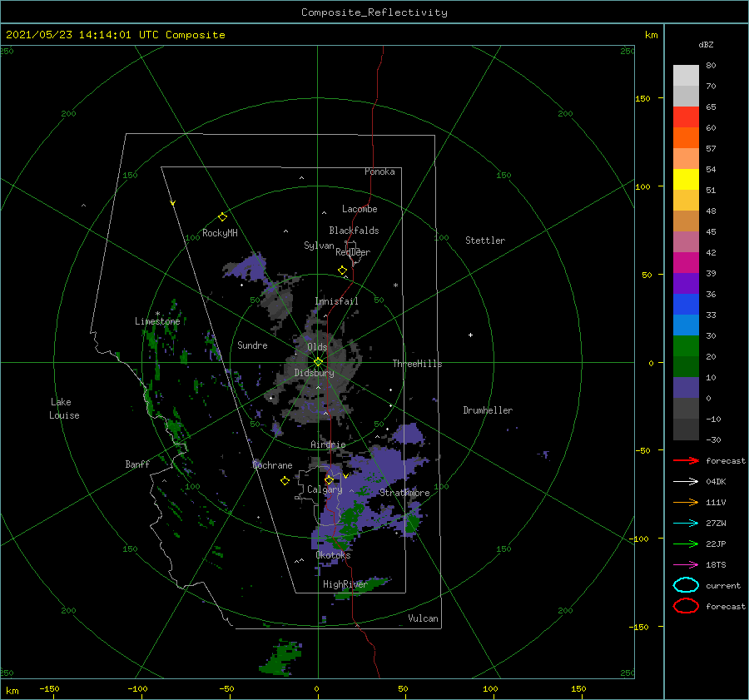Click the magenta 18TS arrow legend icon
The height and width of the screenshot is (700, 749).
(x=686, y=565)
